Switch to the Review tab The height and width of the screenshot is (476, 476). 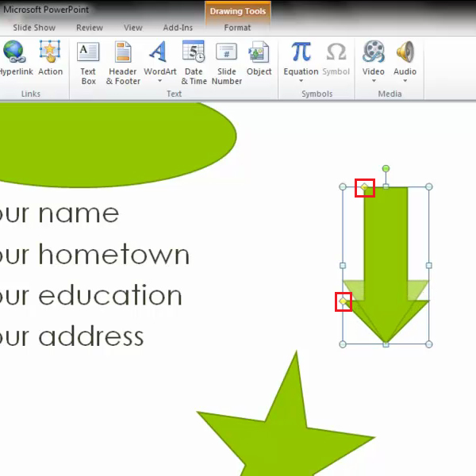(x=90, y=28)
